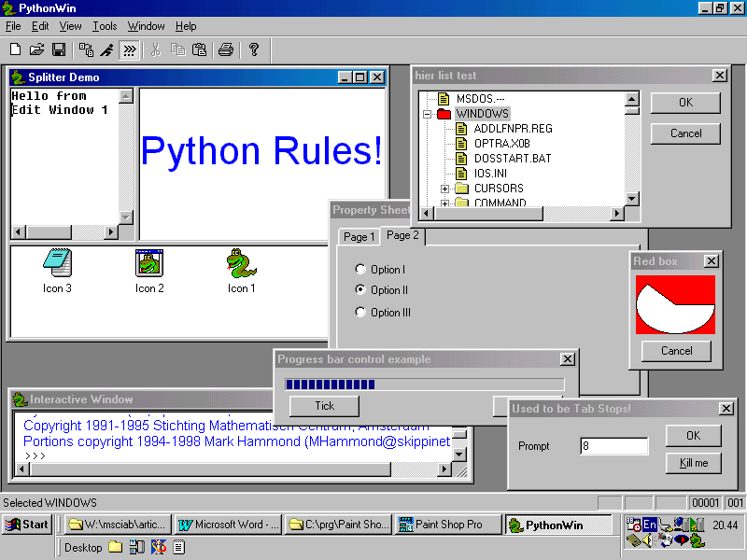747x560 pixels.
Task: Click the Print toolbar icon
Action: [x=226, y=49]
